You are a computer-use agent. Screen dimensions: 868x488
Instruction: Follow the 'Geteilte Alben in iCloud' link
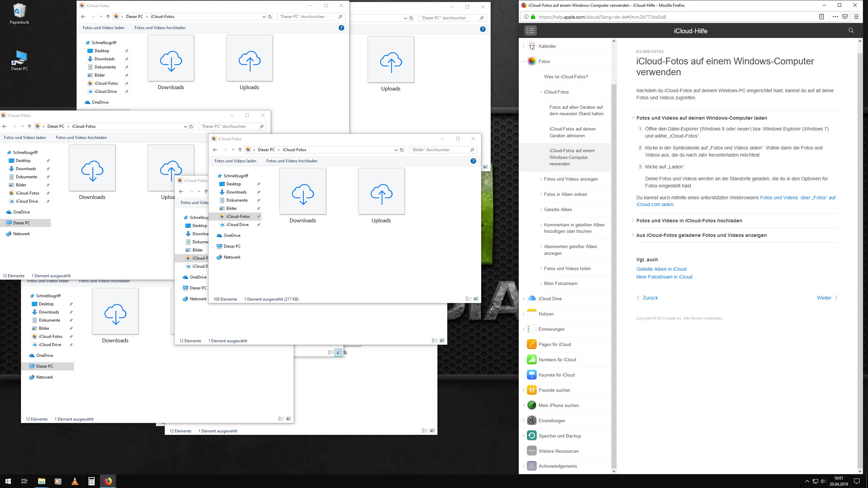661,269
